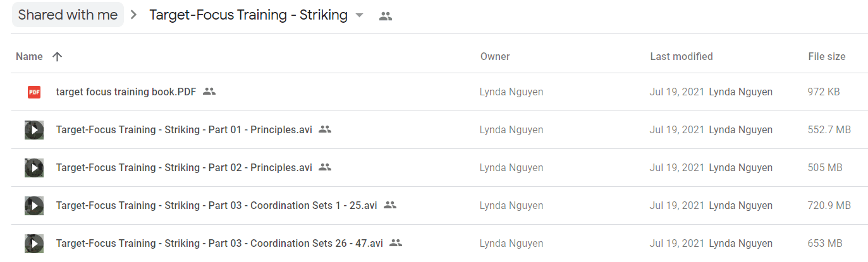Viewport: 868px width, 262px height.
Task: Click the play icon for Coordination Sets 26 - 47
Action: [x=34, y=244]
